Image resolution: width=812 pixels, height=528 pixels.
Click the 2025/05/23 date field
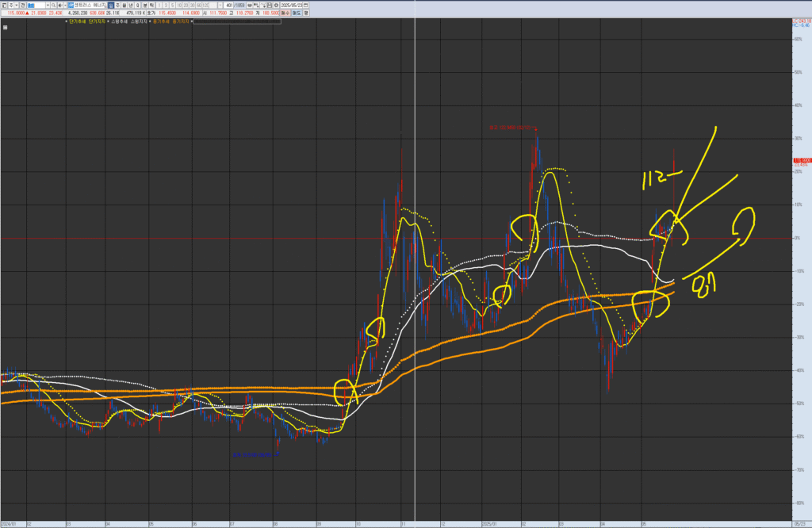pyautogui.click(x=291, y=6)
